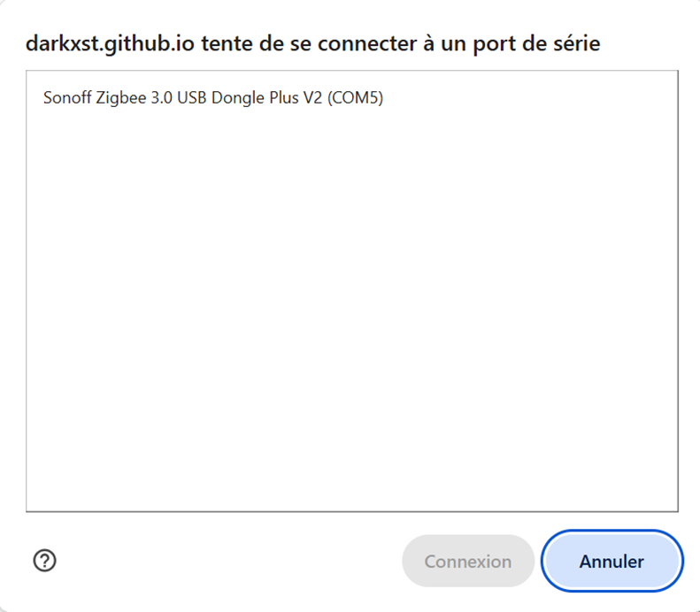Viewport: 700px width, 612px height.
Task: Click the disabled Connexion button
Action: [x=468, y=562]
